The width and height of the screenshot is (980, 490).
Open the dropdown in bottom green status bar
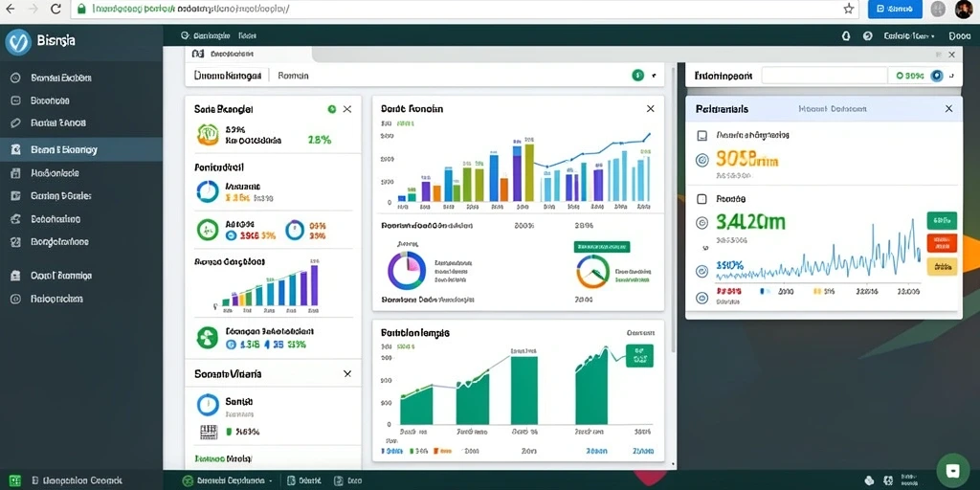(x=227, y=480)
